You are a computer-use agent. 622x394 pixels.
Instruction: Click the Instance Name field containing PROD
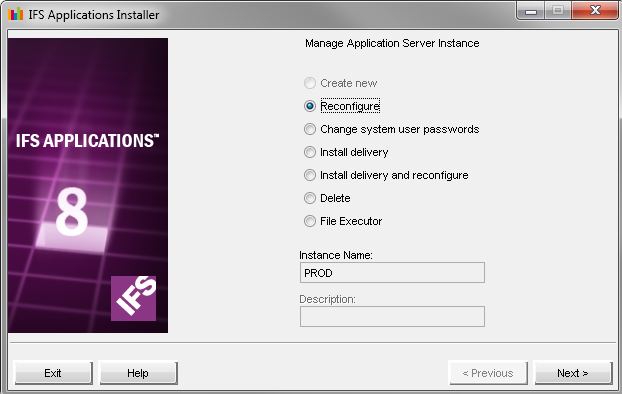(392, 273)
